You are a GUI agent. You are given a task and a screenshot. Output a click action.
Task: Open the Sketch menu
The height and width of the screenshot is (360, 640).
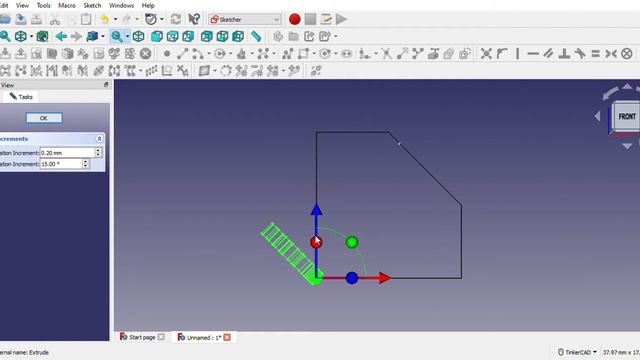92,5
